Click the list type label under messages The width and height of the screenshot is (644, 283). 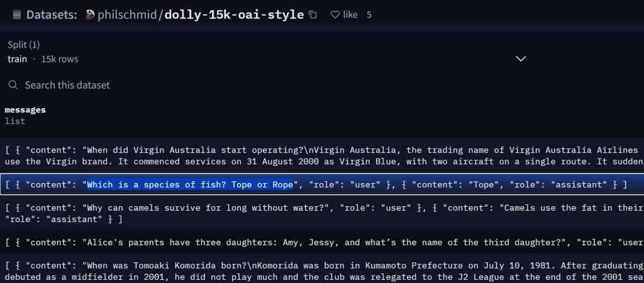coord(14,120)
